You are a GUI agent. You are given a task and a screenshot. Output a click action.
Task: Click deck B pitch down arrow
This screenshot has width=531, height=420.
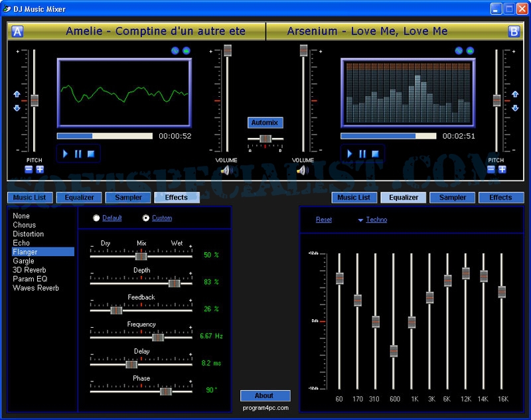[515, 108]
